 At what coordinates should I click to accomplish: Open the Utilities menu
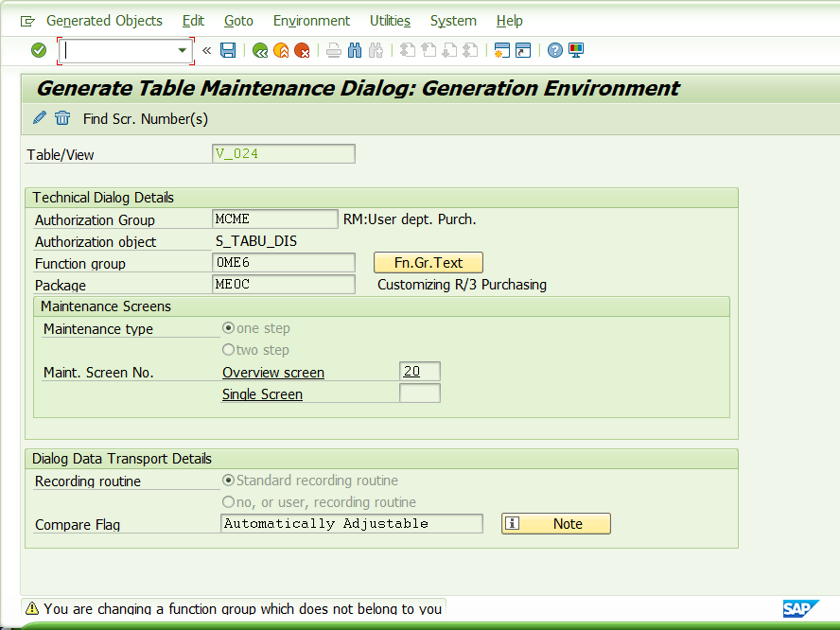click(390, 21)
